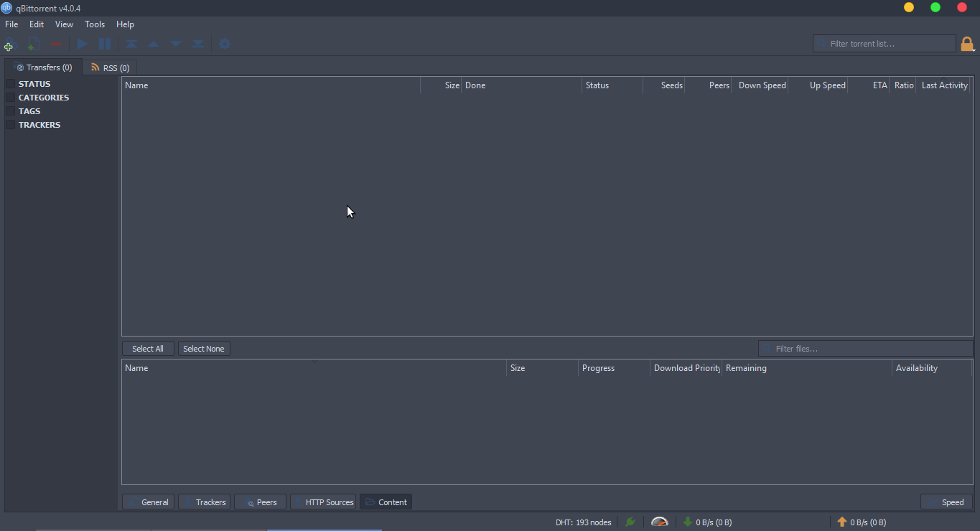Viewport: 980px width, 531px height.
Task: Open the Trackers properties tab
Action: 204,502
